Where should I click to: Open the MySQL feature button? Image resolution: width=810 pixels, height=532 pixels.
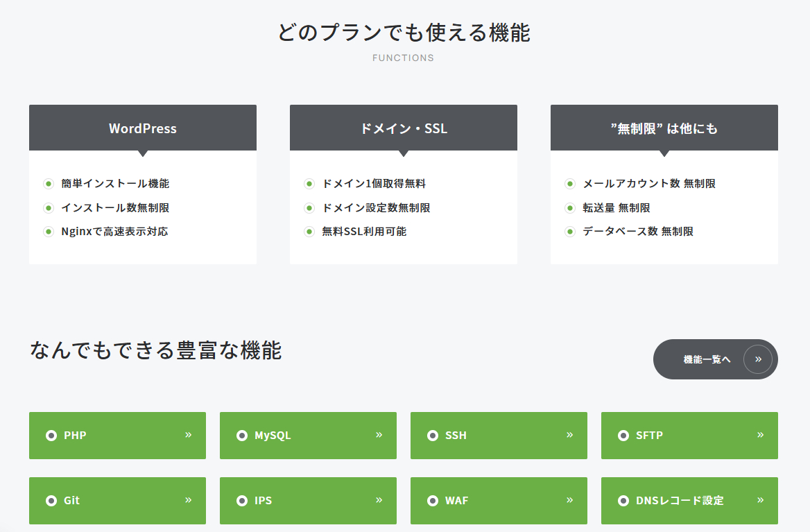point(308,436)
